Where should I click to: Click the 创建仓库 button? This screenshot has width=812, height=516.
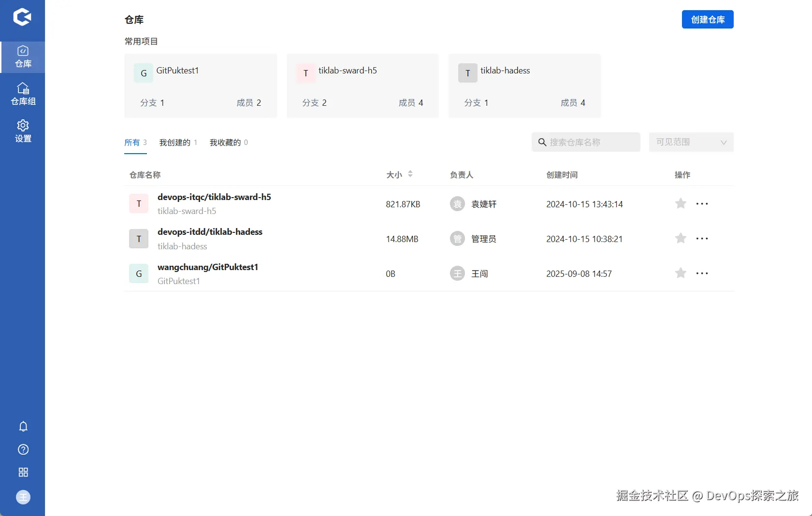pos(708,19)
